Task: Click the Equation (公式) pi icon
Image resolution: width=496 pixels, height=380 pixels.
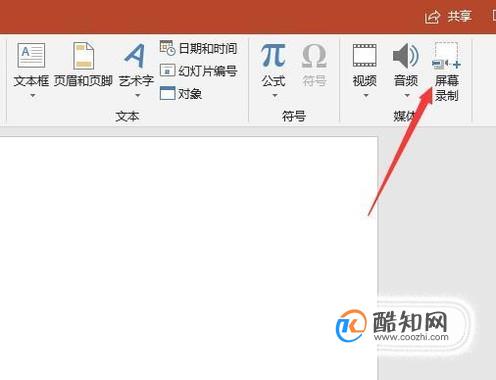Action: [273, 56]
